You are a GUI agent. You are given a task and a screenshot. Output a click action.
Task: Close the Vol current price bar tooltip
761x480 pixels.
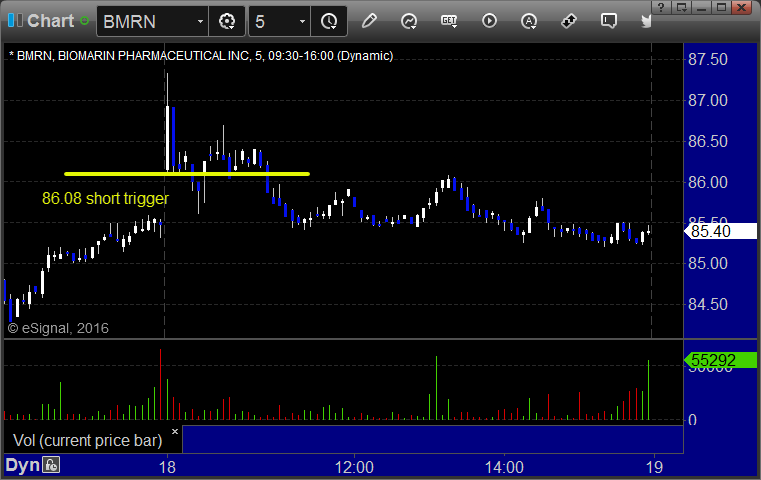[174, 432]
